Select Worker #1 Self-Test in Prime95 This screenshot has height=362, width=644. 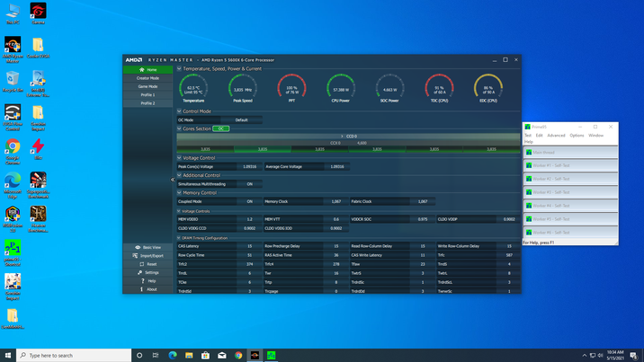570,165
